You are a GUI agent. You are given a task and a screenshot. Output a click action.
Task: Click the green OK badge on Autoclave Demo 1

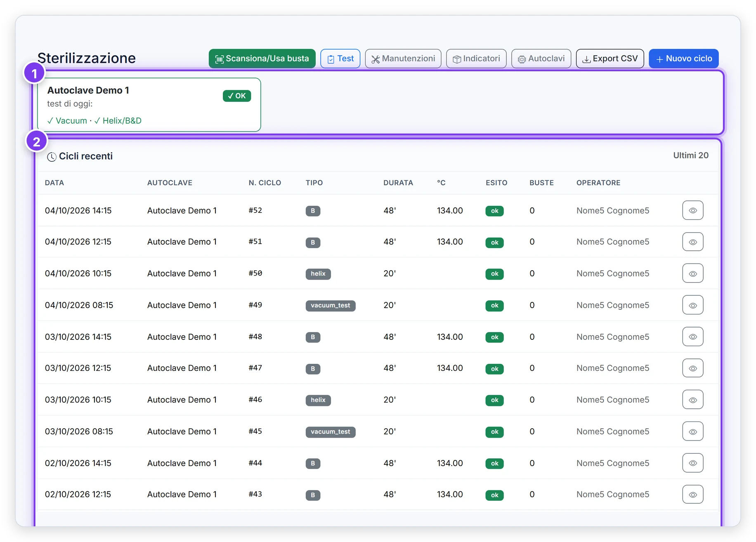pos(237,96)
